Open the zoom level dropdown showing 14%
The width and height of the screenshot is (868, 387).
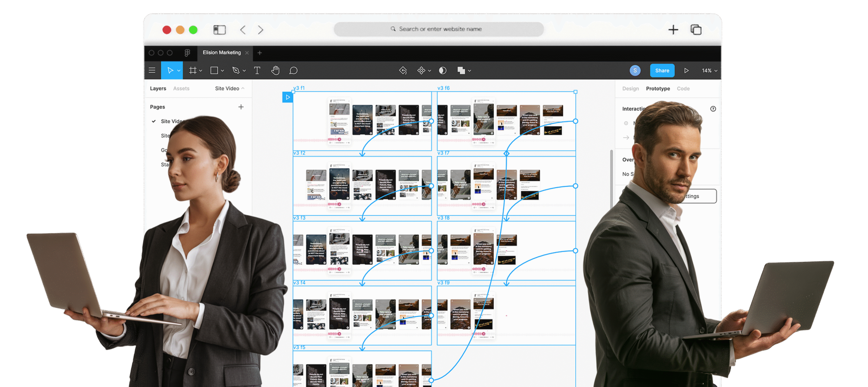click(709, 70)
